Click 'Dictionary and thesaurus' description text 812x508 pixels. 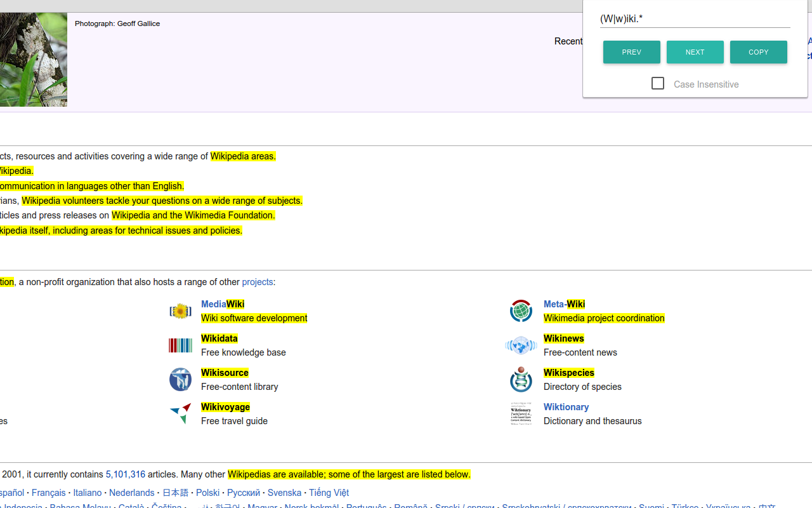click(x=593, y=421)
